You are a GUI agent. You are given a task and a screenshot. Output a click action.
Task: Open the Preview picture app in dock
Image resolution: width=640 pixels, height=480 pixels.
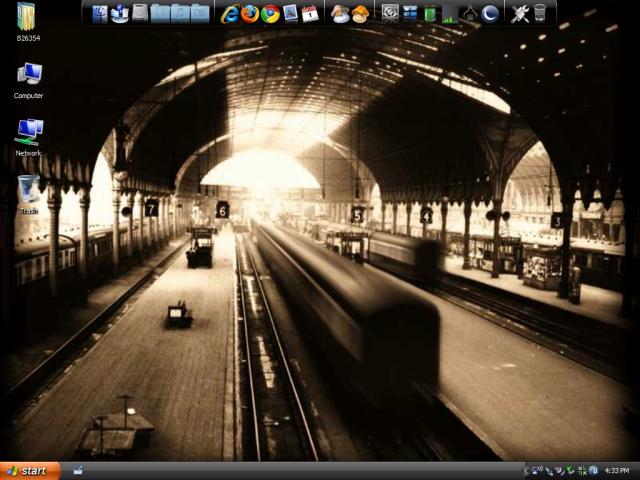tap(290, 13)
